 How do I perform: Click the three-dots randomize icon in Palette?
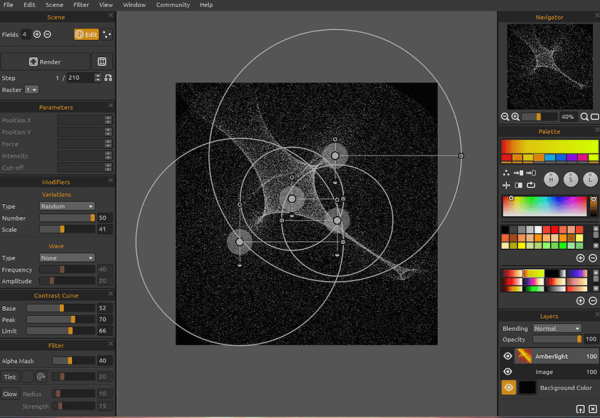pos(506,173)
